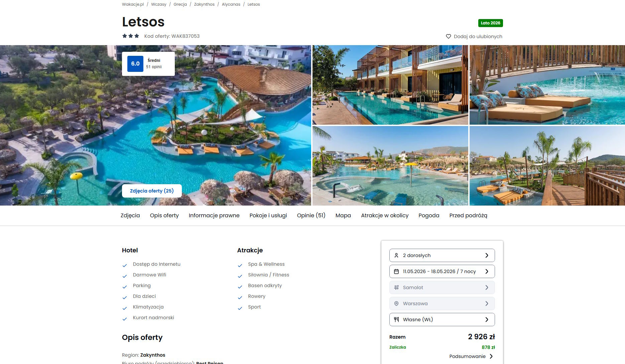Click the three-star hotel rating icons

click(131, 36)
